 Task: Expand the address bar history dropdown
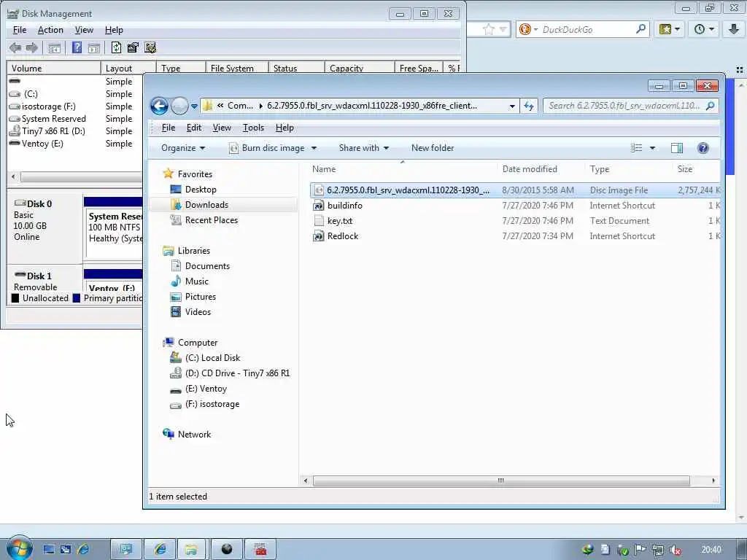(x=511, y=106)
